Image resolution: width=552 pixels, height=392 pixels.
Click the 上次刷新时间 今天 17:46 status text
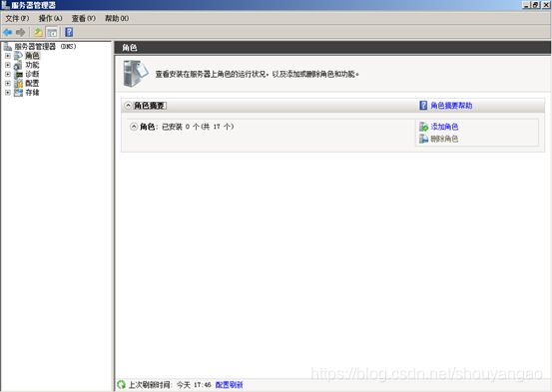coord(170,385)
